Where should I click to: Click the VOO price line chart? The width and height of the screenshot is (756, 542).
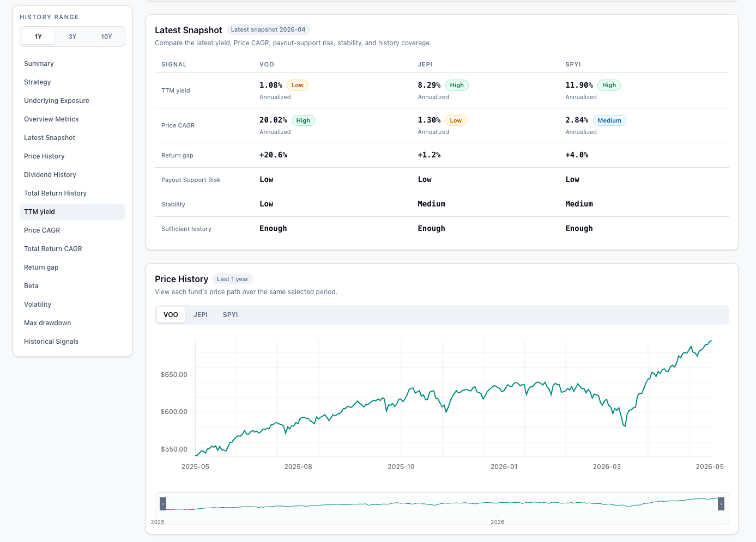[x=453, y=398]
